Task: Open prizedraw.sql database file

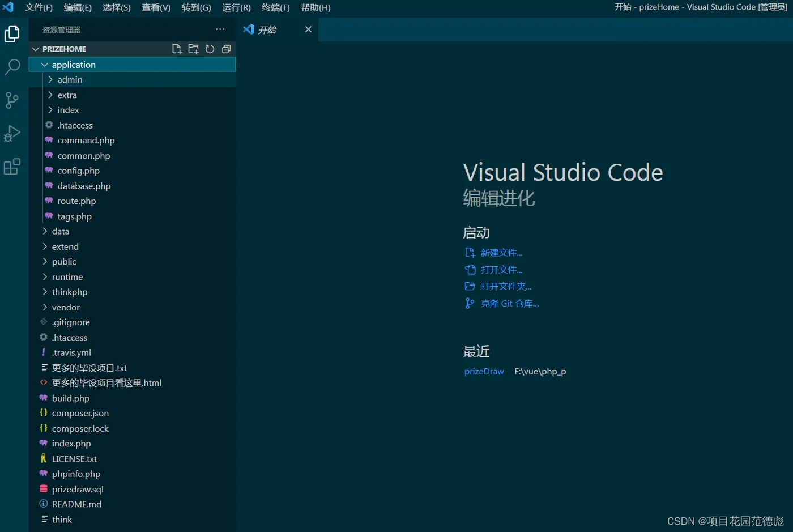Action: (132, 489)
